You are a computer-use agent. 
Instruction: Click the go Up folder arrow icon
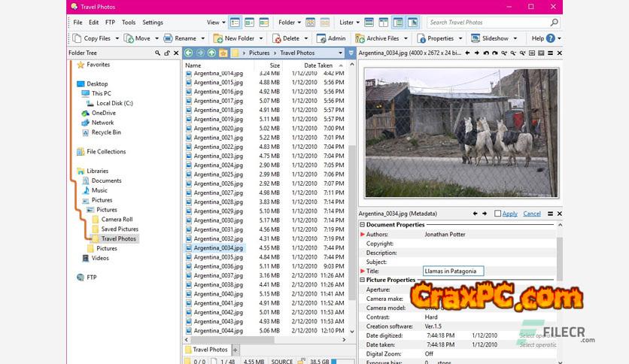(212, 53)
